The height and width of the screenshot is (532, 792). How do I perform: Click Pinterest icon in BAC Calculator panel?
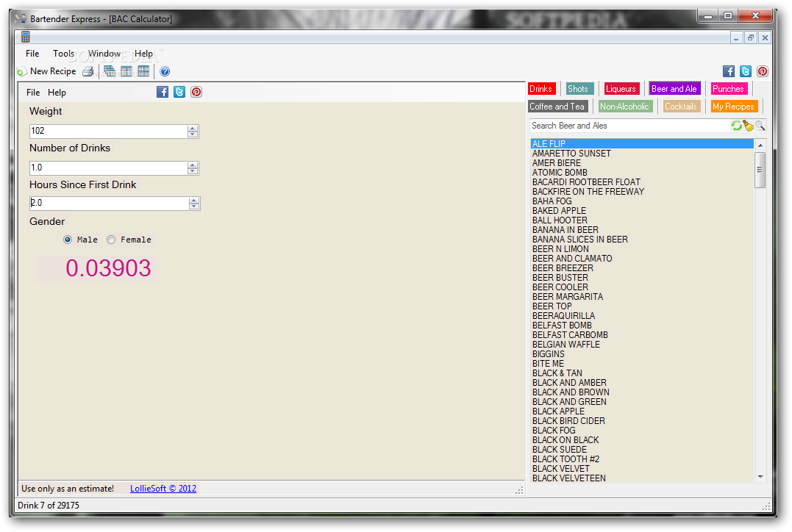coord(196,92)
